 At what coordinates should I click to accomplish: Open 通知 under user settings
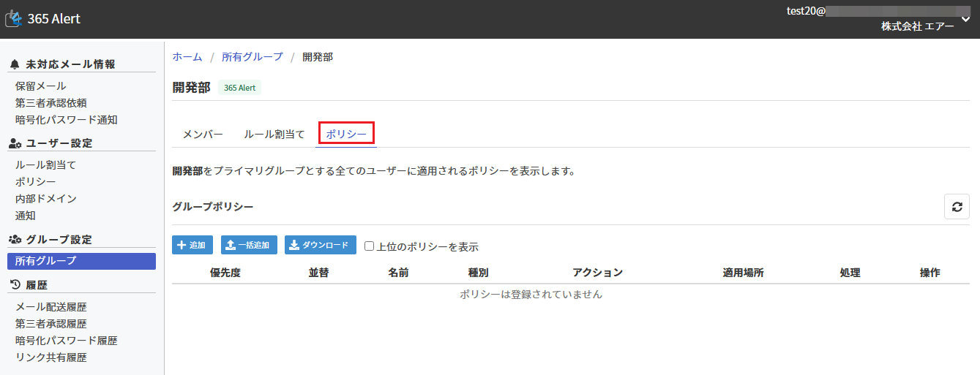click(25, 216)
